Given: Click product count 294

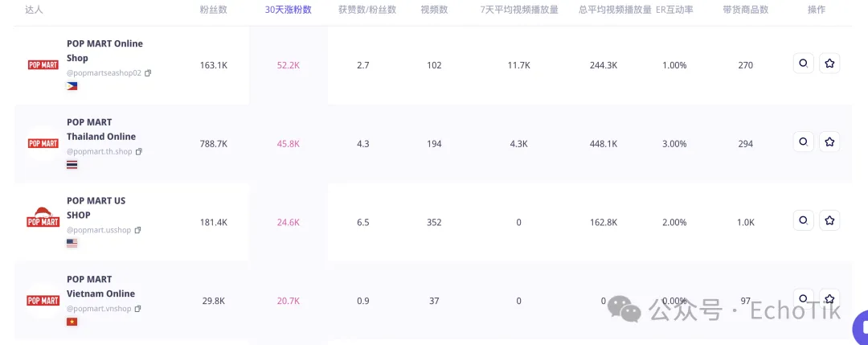Looking at the screenshot, I should pyautogui.click(x=746, y=144).
